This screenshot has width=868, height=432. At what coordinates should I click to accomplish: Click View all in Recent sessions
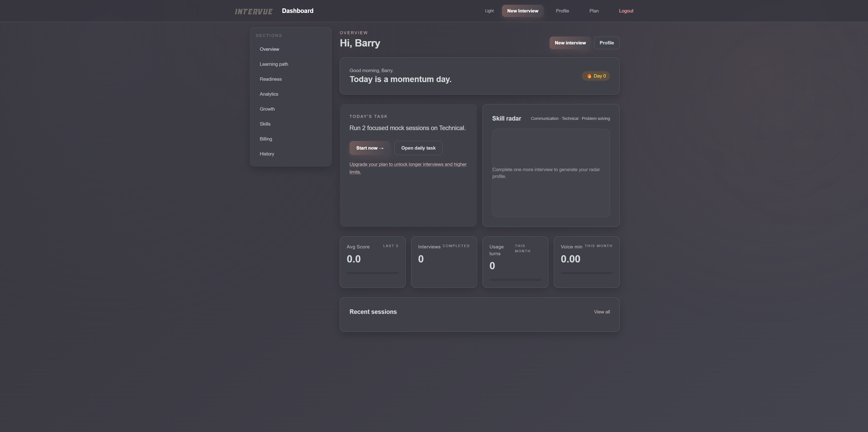click(601, 312)
